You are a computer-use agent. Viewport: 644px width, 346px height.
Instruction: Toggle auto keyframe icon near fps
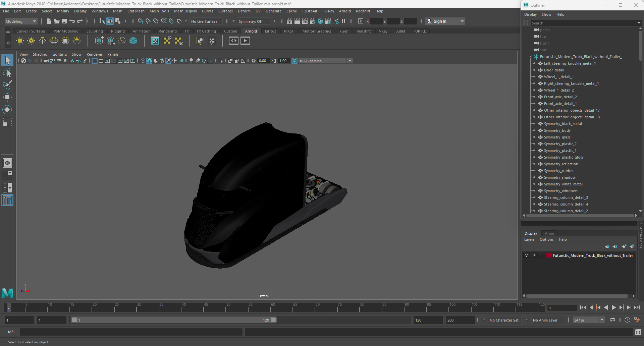(x=627, y=320)
